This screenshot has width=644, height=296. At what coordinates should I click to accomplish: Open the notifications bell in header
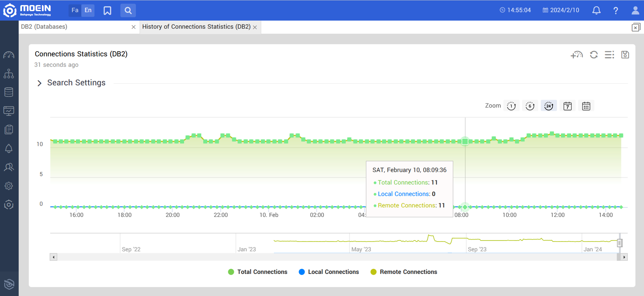(x=596, y=10)
